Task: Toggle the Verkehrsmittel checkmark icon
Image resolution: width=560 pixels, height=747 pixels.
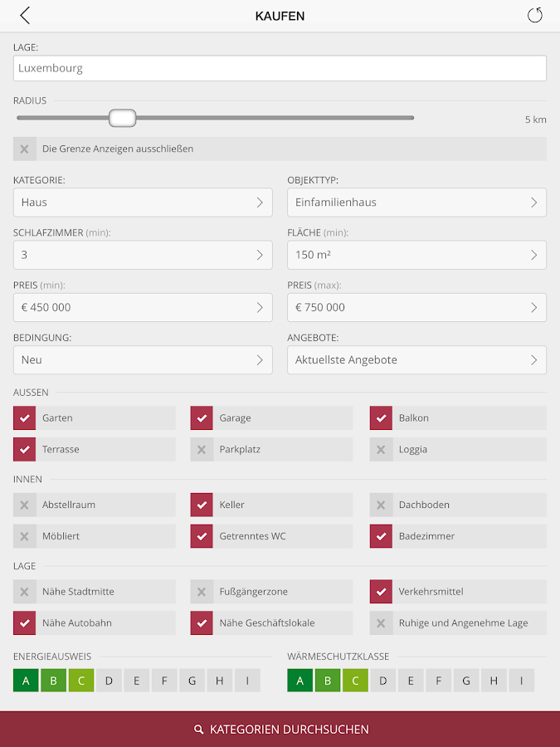Action: (381, 592)
